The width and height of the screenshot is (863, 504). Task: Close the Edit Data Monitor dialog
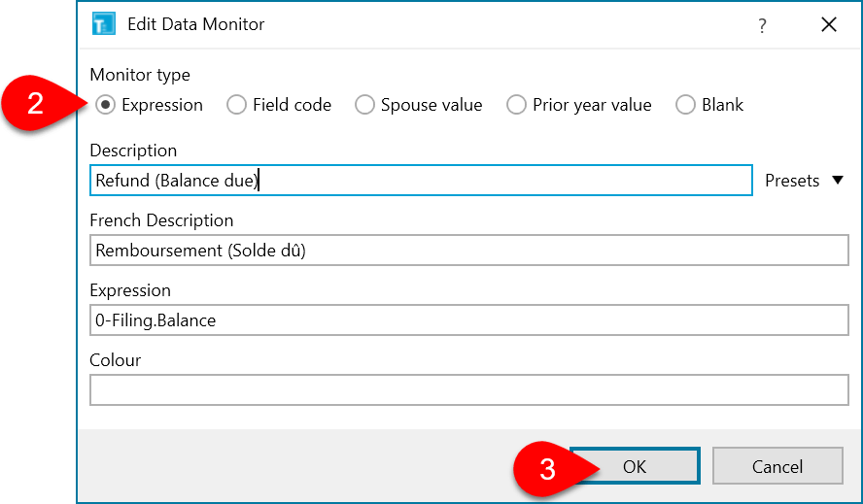point(829,25)
